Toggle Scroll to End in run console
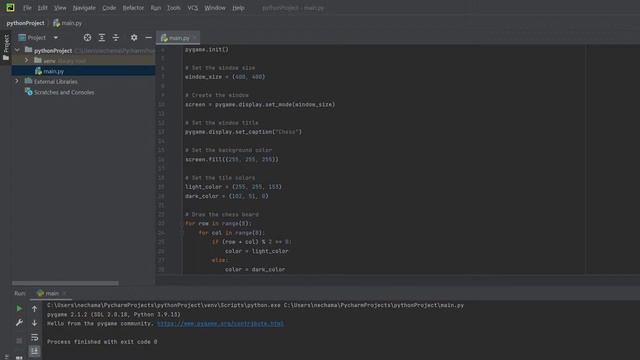 35,351
